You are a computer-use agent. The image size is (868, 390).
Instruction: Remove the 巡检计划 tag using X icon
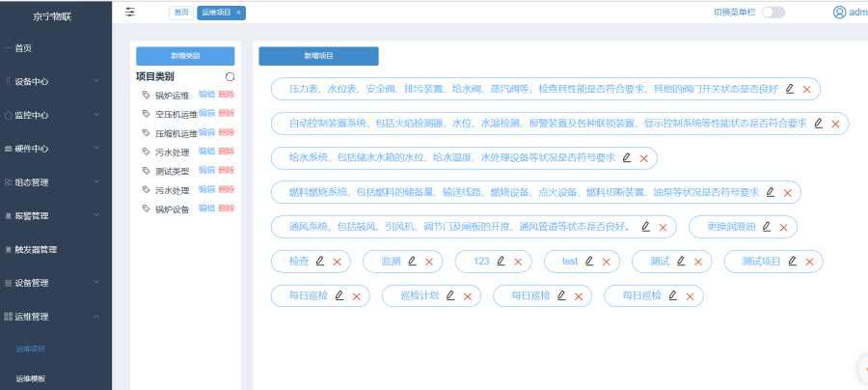[x=467, y=296]
